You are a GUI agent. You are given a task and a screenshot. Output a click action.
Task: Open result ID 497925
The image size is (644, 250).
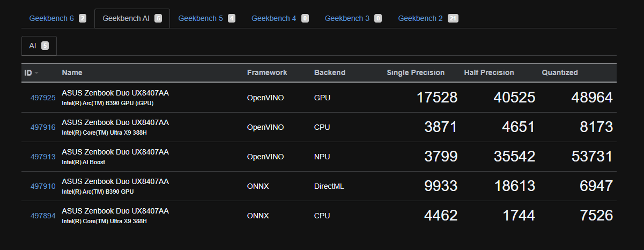[43, 98]
